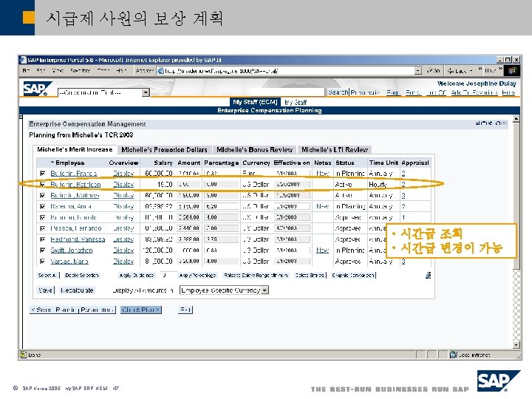Toggle the checkbox in the Matthew row

[x=42, y=195]
